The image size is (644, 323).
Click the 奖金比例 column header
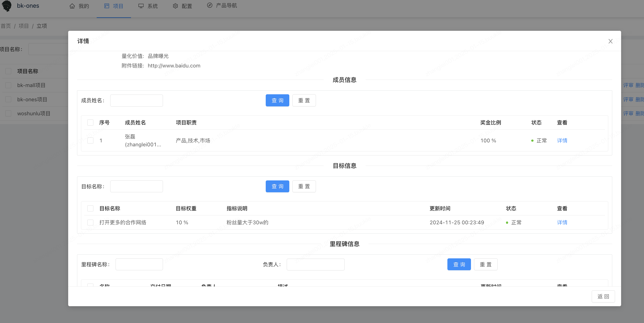[x=491, y=123]
